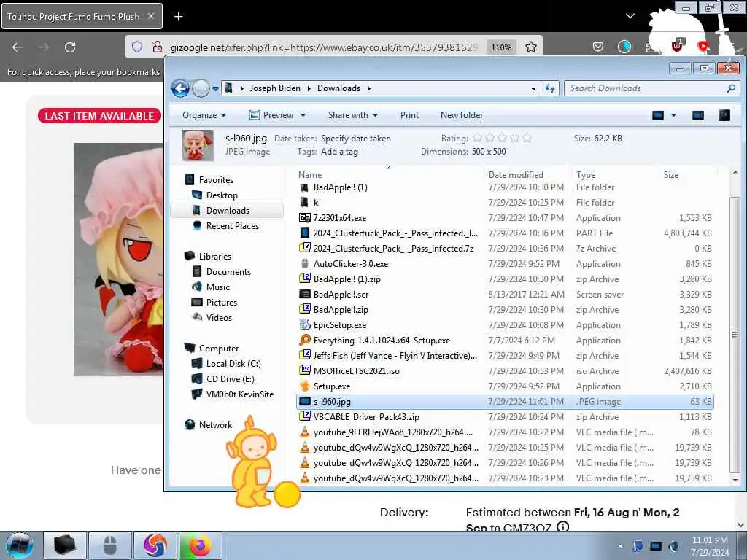The height and width of the screenshot is (560, 747).
Task: Set rating to one star
Action: point(477,138)
